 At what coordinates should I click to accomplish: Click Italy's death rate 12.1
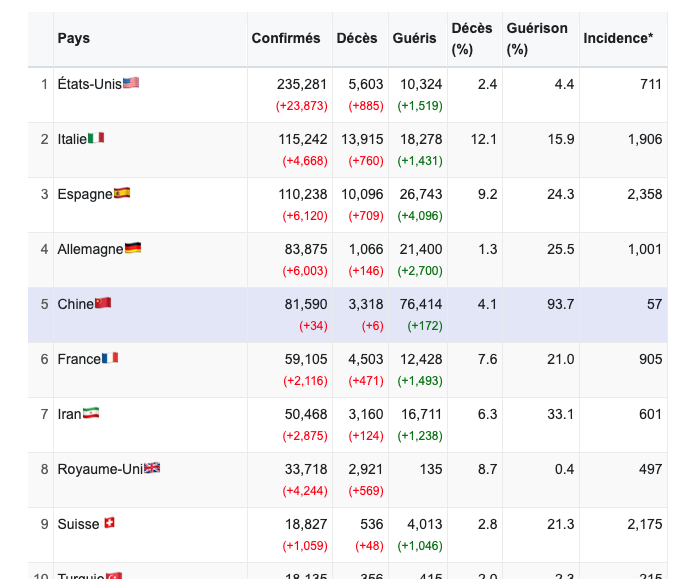coord(484,139)
